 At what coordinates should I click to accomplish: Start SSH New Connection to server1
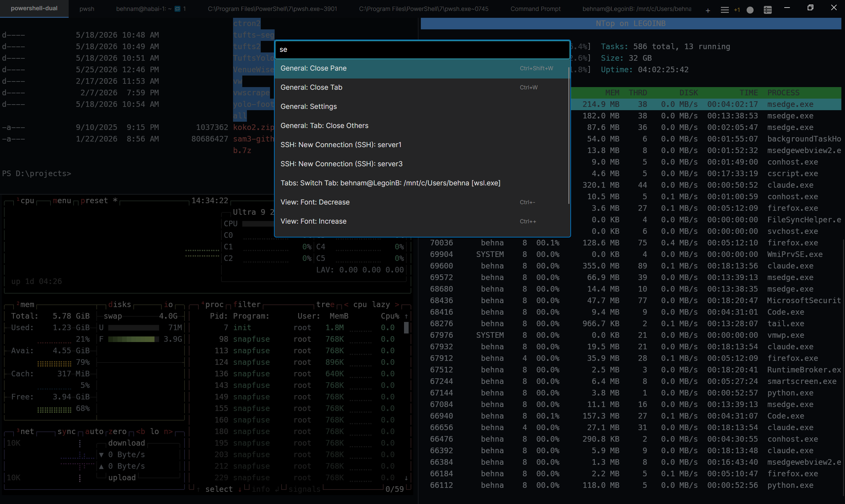coord(421,145)
